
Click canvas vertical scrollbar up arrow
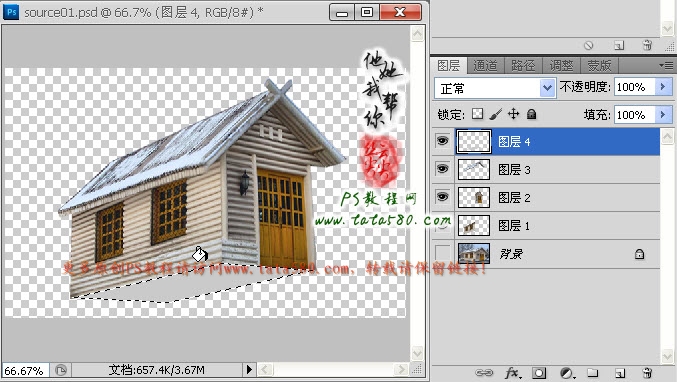(417, 34)
